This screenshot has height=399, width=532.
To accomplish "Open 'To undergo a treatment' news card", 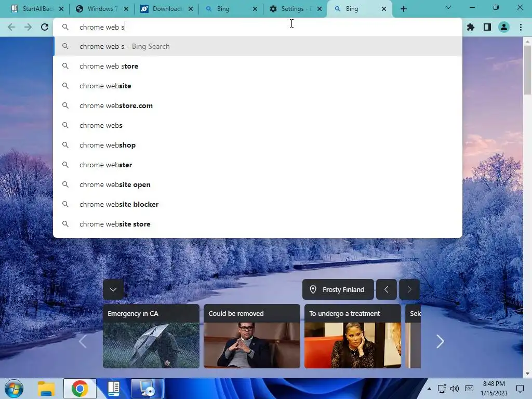I will tap(353, 336).
